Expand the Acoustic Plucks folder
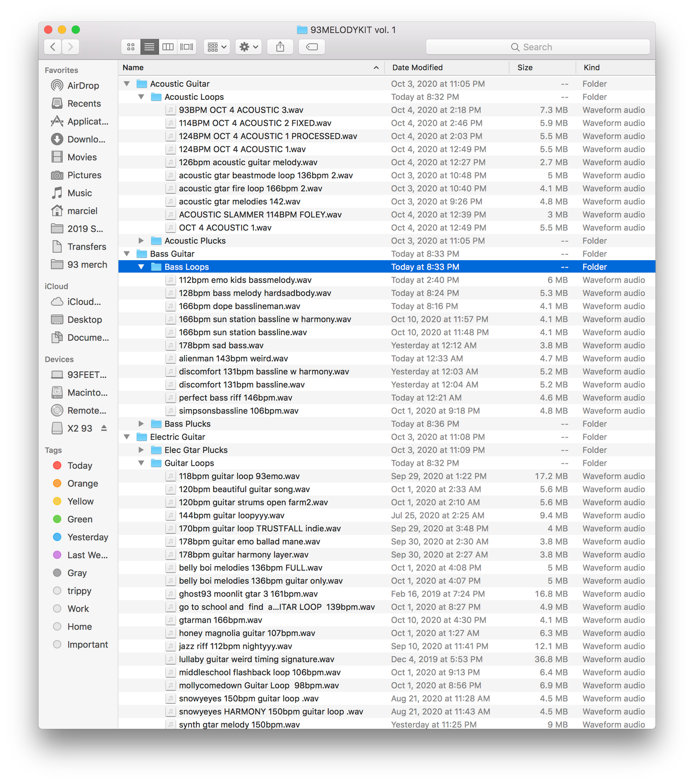This screenshot has width=694, height=784. (141, 241)
